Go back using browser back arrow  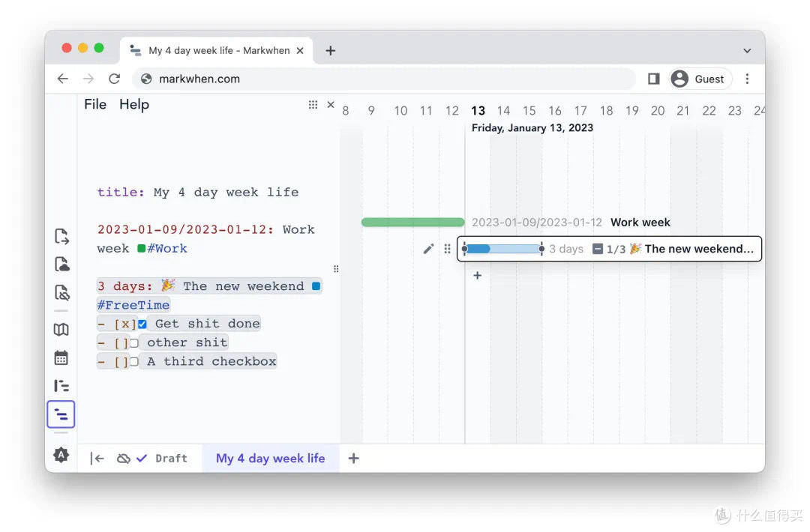click(62, 79)
